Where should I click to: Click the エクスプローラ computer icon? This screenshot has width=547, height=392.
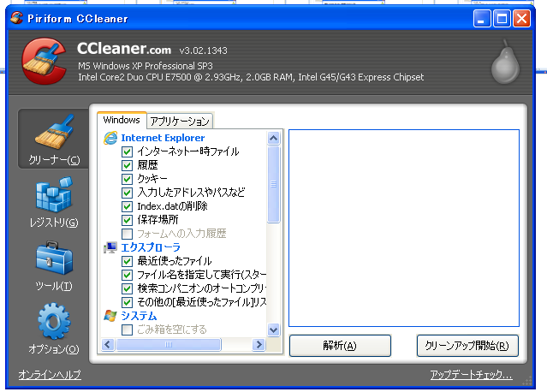click(x=110, y=247)
